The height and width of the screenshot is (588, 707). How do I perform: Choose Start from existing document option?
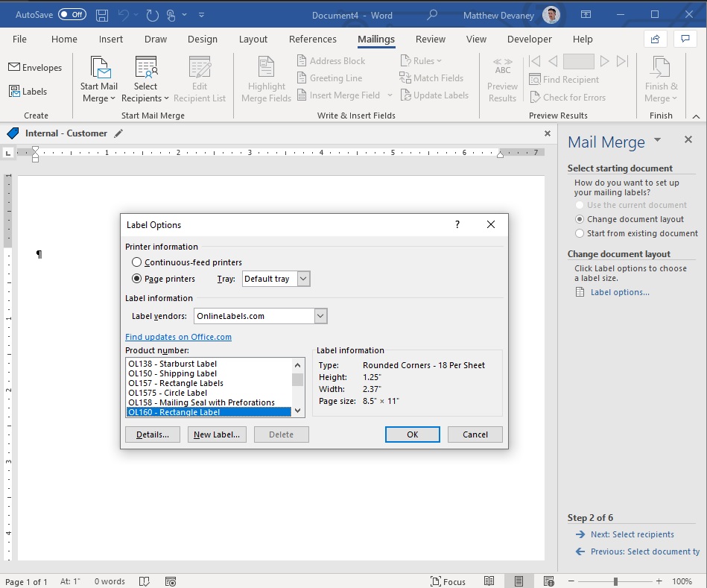580,233
